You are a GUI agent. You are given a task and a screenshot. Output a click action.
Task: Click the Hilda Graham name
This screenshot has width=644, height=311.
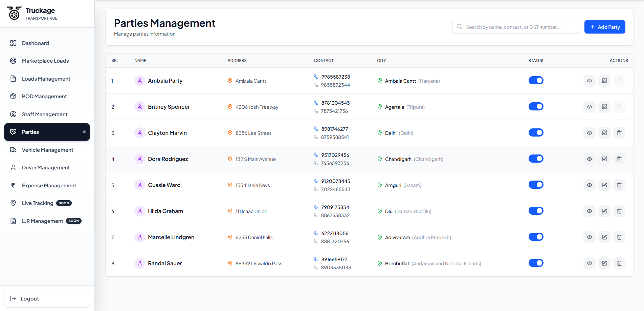pos(165,211)
